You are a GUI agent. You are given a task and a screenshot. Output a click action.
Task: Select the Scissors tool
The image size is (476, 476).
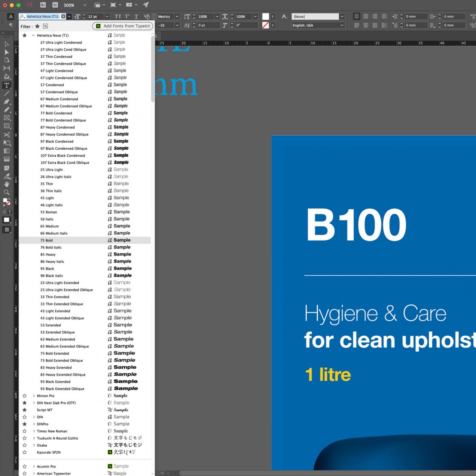point(6,135)
